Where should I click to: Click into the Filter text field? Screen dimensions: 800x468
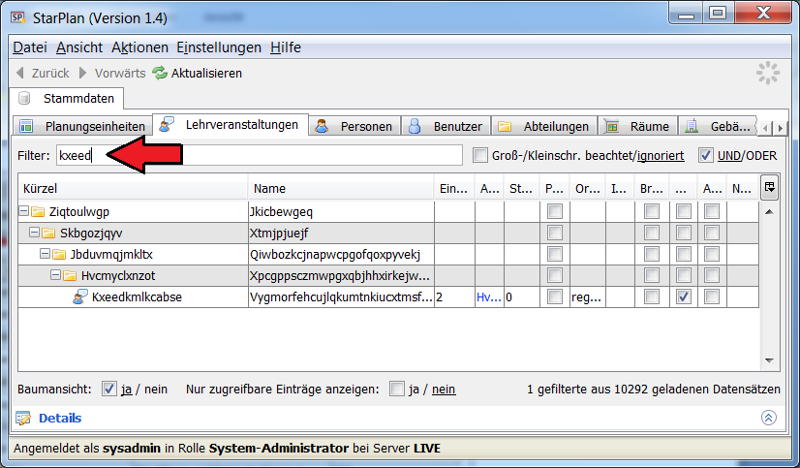tap(259, 155)
